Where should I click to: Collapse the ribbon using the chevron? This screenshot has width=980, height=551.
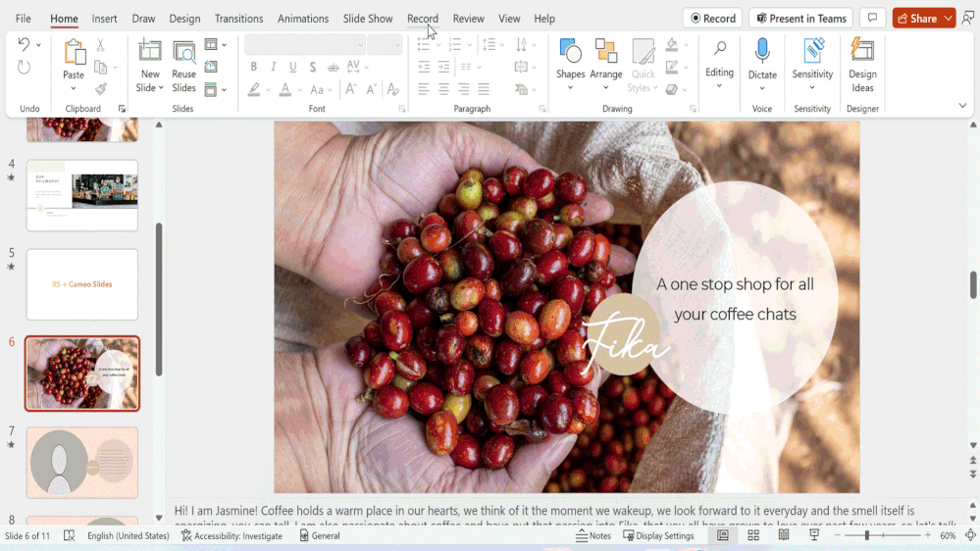[x=961, y=106]
